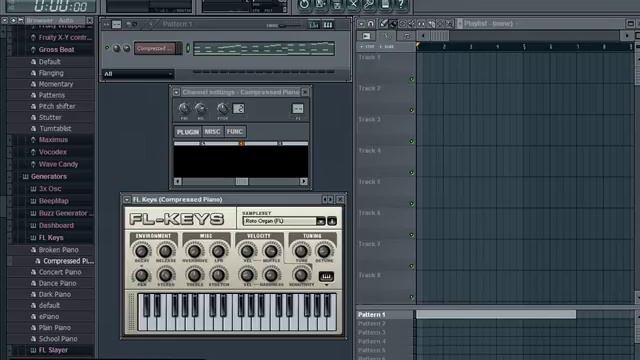Select Pattern 2 in pattern list

pos(371,324)
